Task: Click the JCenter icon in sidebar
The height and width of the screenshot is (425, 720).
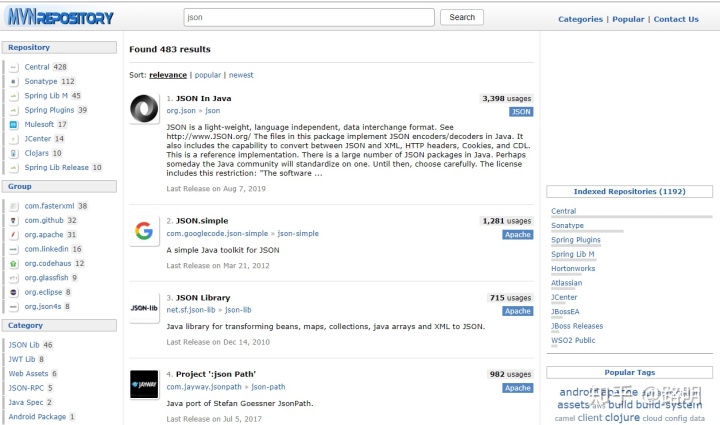Action: coord(14,139)
